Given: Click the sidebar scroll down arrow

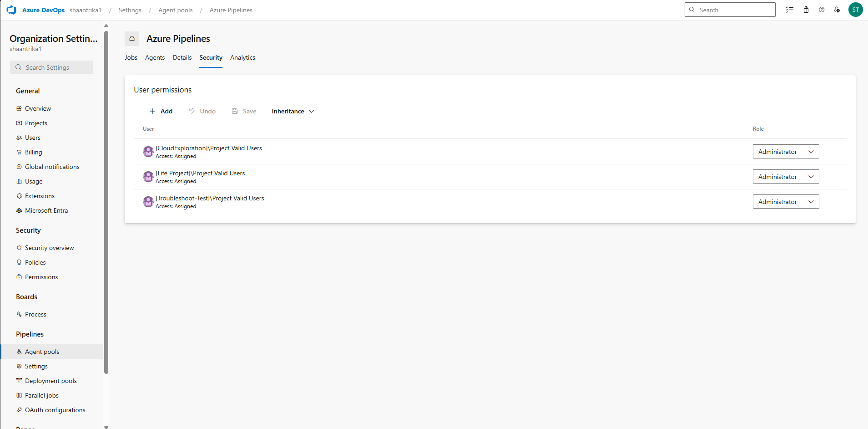Looking at the screenshot, I should click(x=106, y=427).
